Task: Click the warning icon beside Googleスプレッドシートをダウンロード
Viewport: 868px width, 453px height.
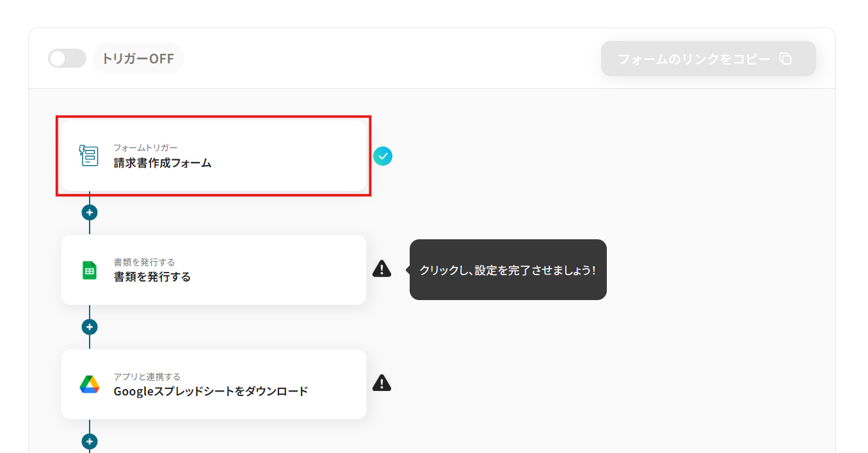Action: coord(382,383)
